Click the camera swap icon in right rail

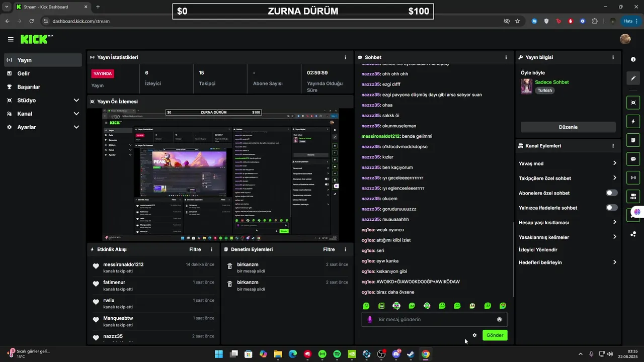point(633,196)
